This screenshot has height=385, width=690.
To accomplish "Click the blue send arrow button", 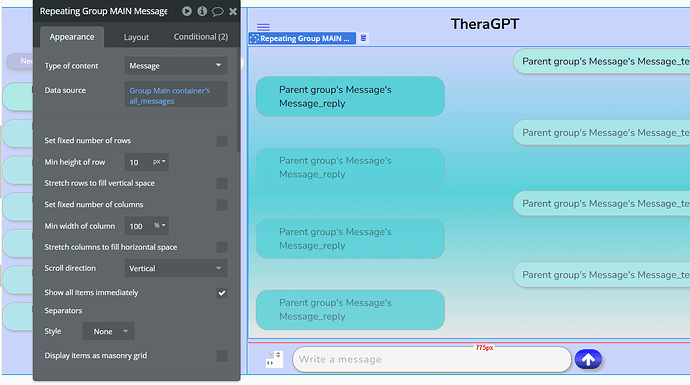I will coord(588,359).
